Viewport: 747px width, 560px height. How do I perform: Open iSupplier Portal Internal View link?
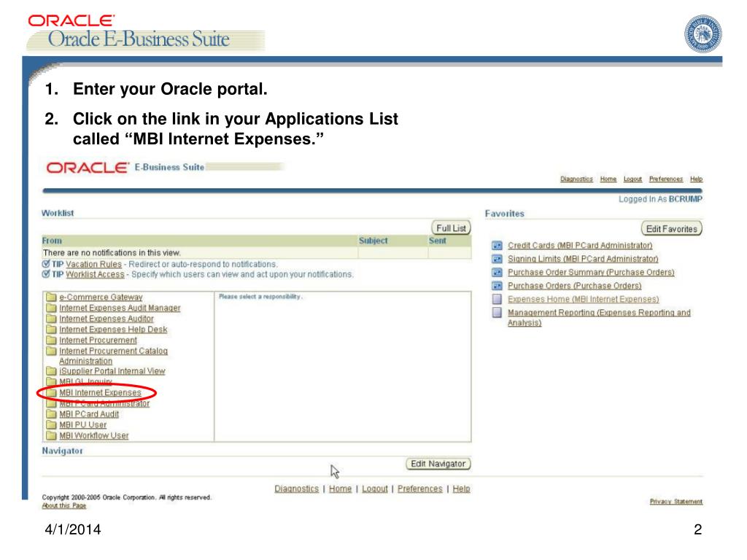112,371
